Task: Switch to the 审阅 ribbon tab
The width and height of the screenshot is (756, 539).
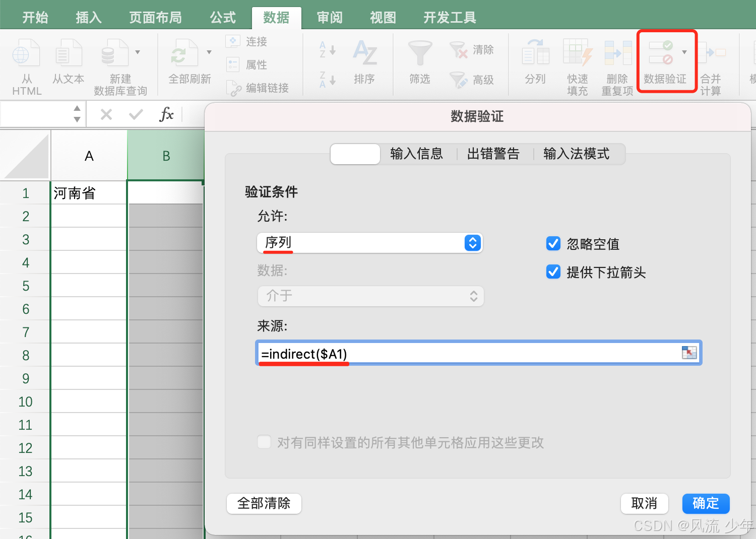Action: pyautogui.click(x=330, y=18)
